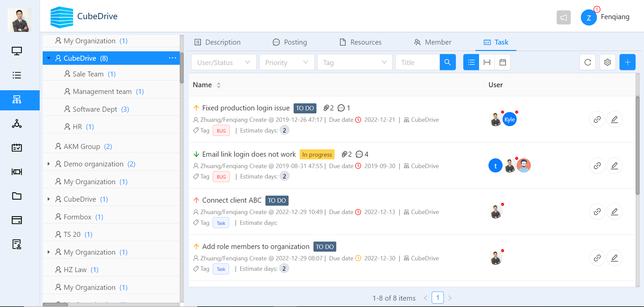Open the Priority dropdown

[x=287, y=62]
